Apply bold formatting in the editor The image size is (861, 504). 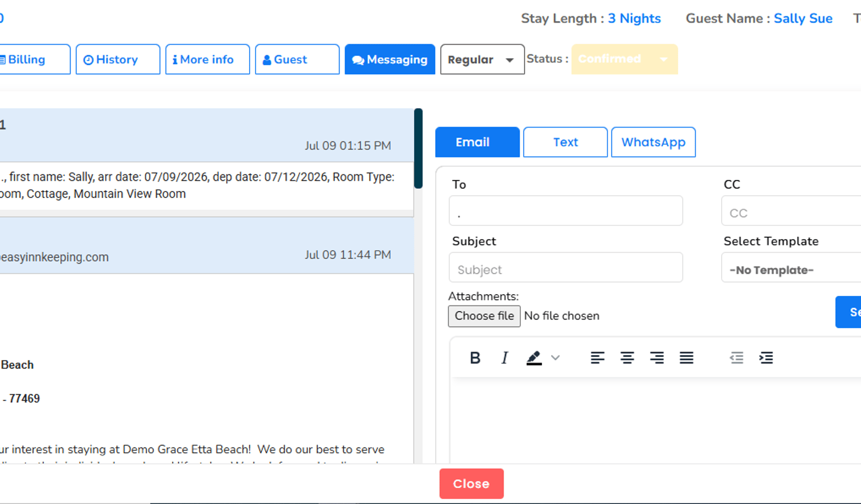click(475, 358)
